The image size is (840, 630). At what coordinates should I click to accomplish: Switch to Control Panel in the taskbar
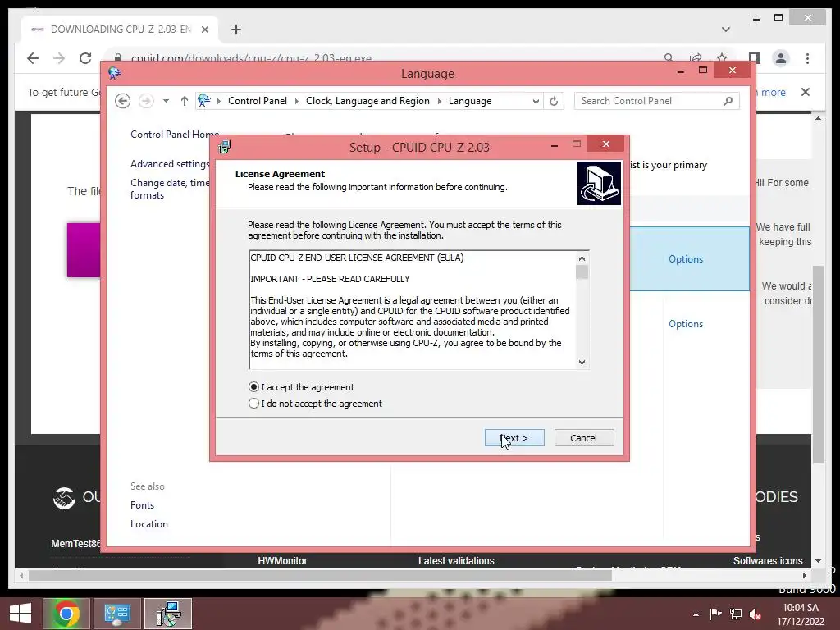tap(116, 614)
